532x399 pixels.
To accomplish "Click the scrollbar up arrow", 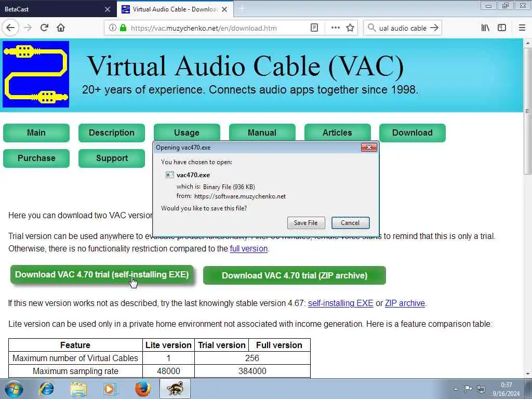I will click(x=527, y=44).
